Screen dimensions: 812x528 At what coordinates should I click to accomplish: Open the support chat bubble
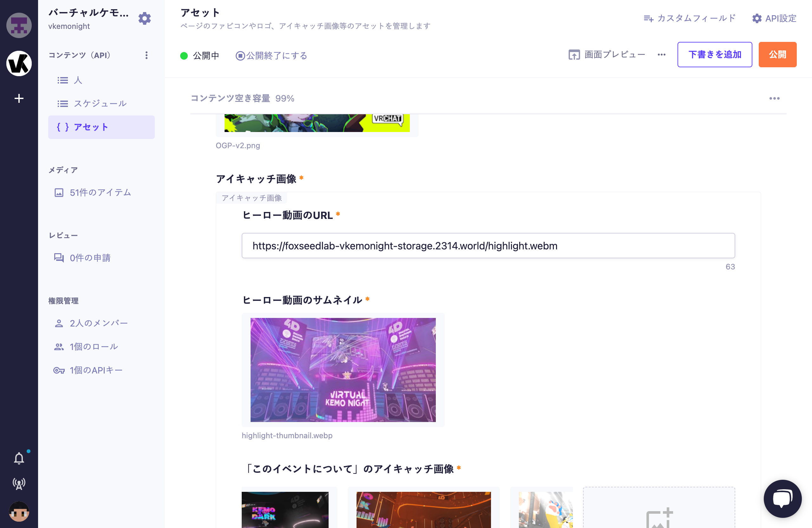point(783,498)
